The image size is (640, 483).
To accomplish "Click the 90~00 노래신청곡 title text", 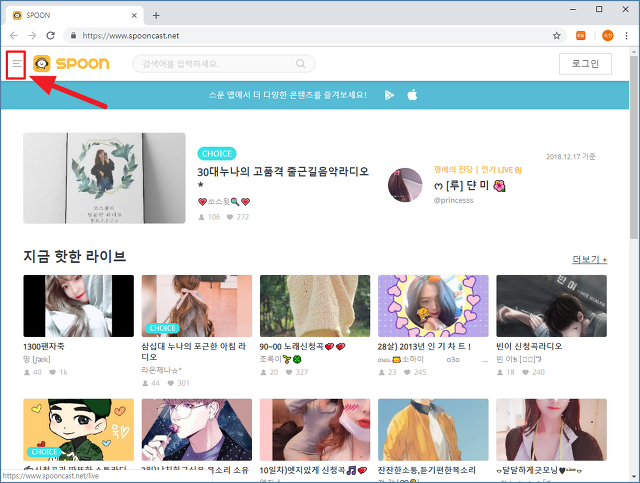I will pos(302,346).
